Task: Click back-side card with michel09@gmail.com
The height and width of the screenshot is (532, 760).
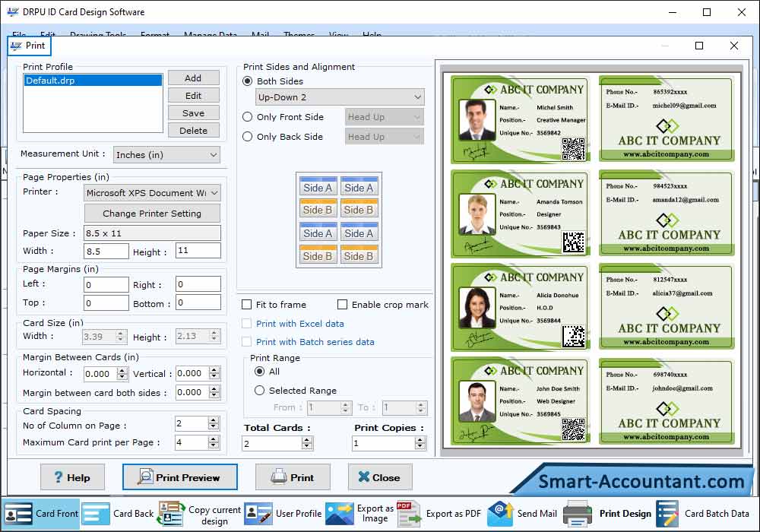Action: point(667,119)
